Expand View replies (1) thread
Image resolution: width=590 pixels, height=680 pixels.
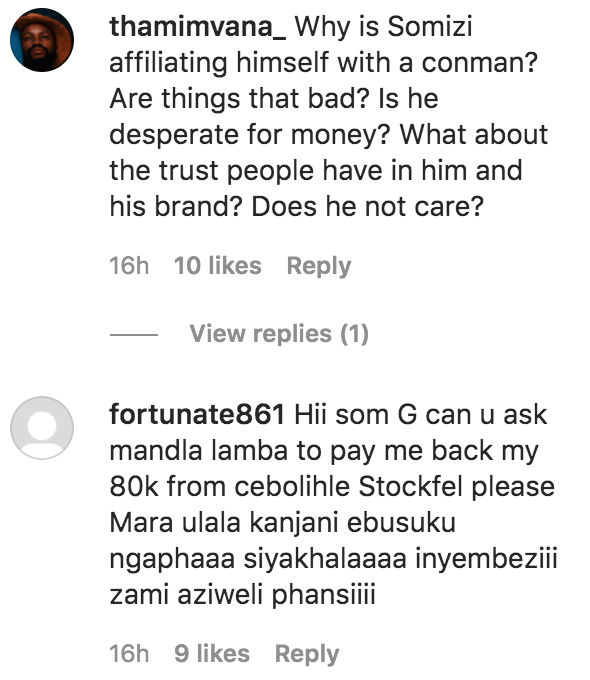[x=279, y=334]
